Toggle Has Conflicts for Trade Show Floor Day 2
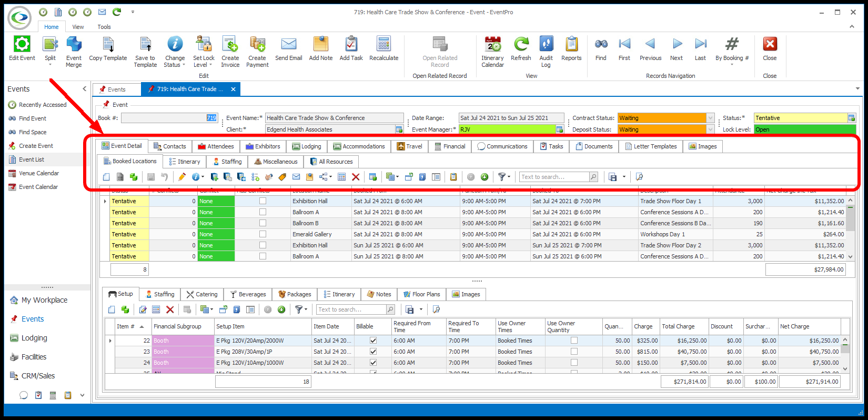This screenshot has width=868, height=420. click(x=263, y=245)
